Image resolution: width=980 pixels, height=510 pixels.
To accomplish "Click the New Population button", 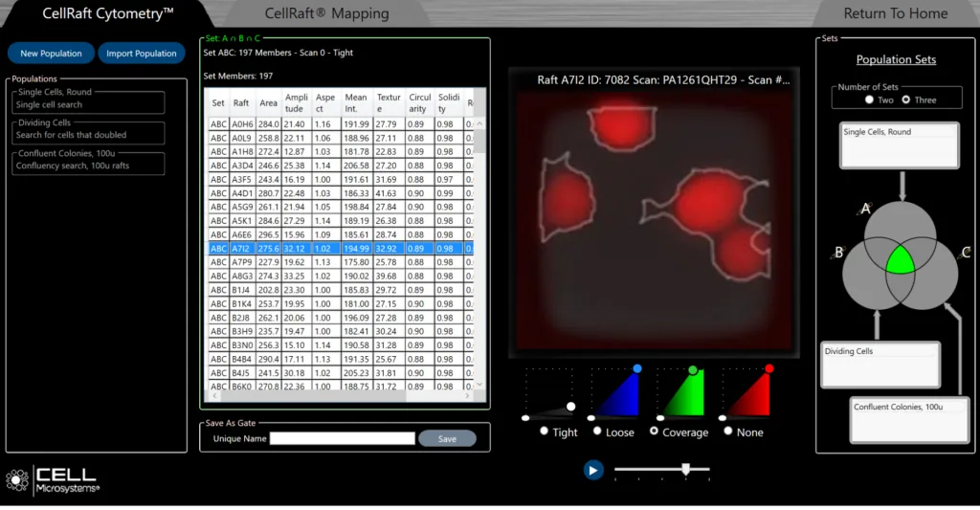I will tap(52, 54).
